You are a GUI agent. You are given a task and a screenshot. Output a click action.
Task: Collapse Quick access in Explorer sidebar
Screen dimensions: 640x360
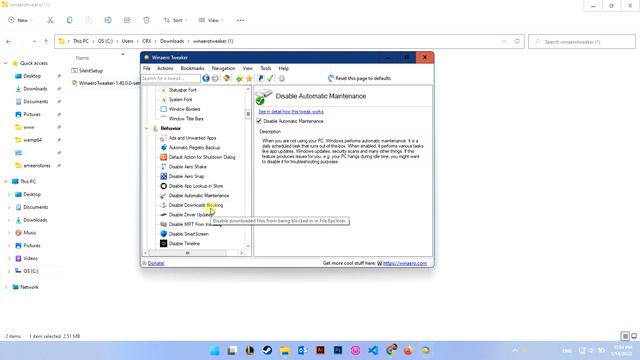pyautogui.click(x=6, y=63)
